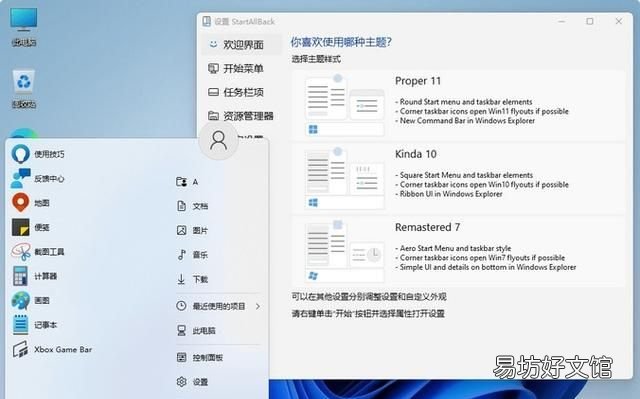Select the Proper 11 theme

(x=458, y=105)
